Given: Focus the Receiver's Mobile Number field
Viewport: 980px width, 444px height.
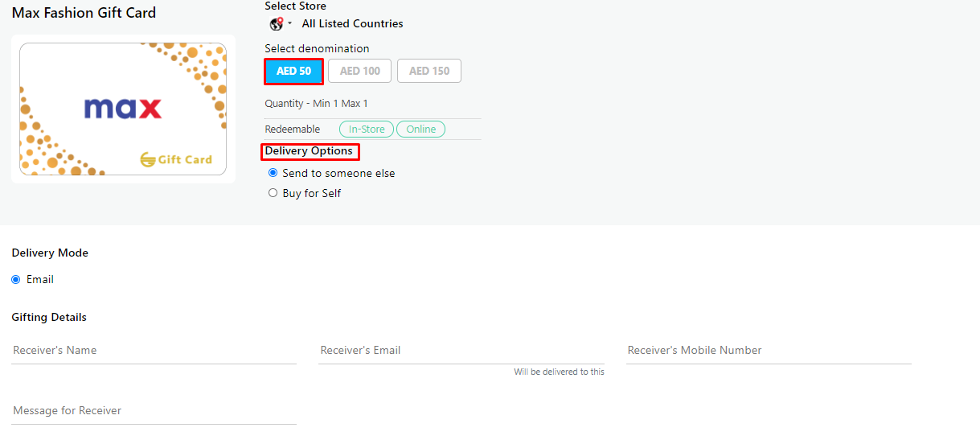Looking at the screenshot, I should [769, 351].
